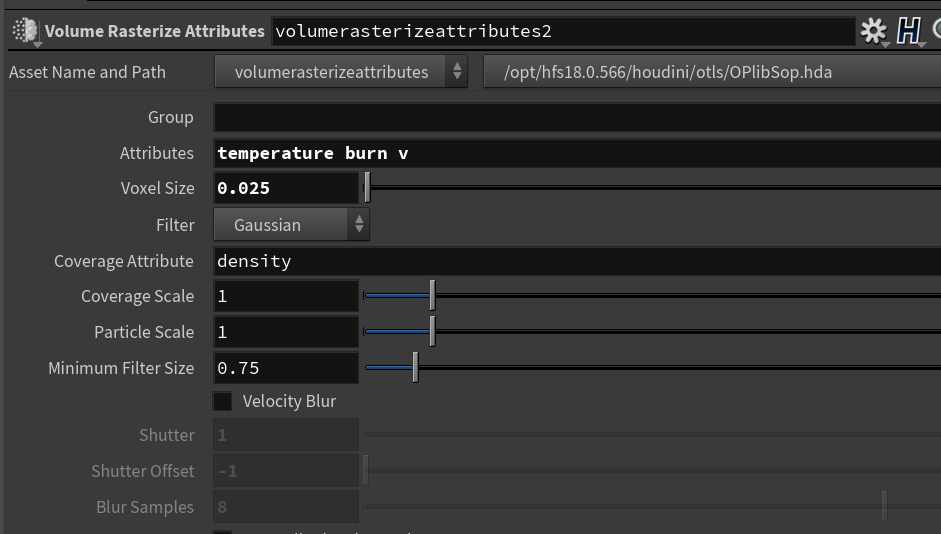The height and width of the screenshot is (534, 941).
Task: Click the Particle Scale slider handle
Action: [x=433, y=331]
